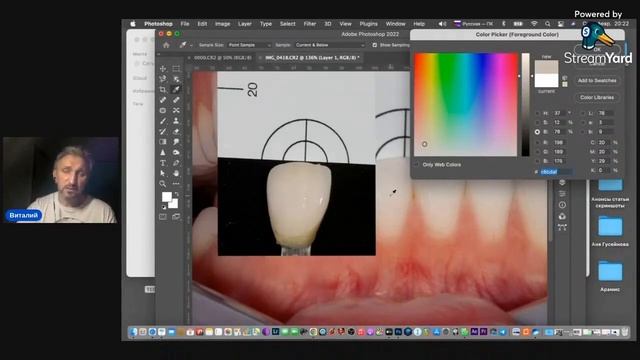640x360 pixels.
Task: Open the Help menu
Action: pyautogui.click(x=419, y=24)
